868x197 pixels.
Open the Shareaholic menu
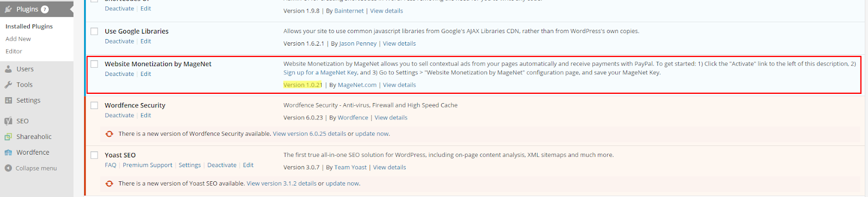(34, 137)
